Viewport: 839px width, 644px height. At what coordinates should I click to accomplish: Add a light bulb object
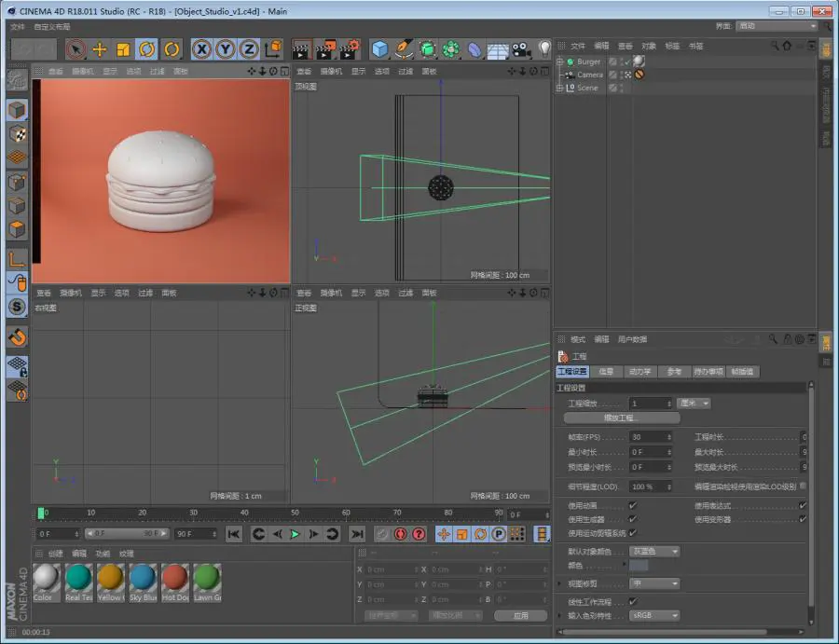point(544,49)
